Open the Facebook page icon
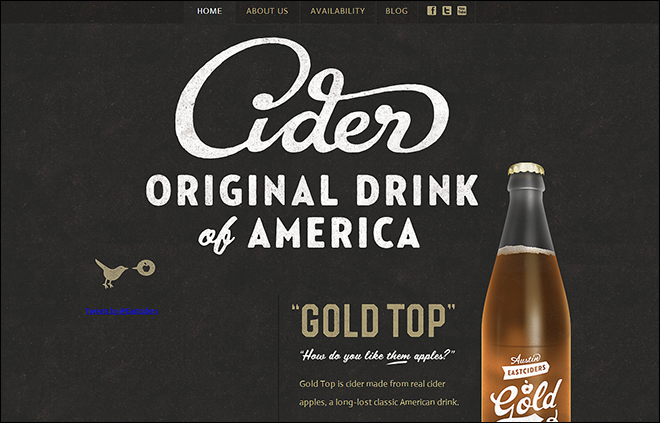 pos(431,11)
